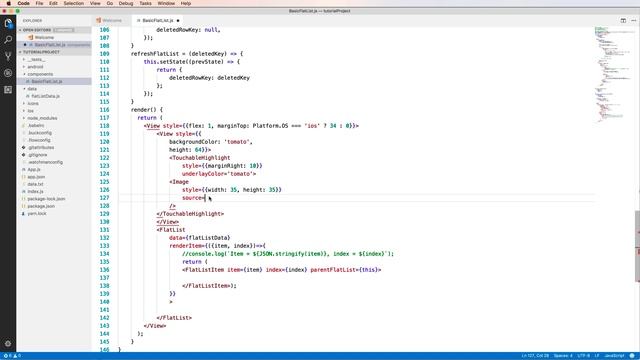This screenshot has width=640, height=360.
Task: Click the JavaScript language mode indicator
Action: tap(614, 356)
